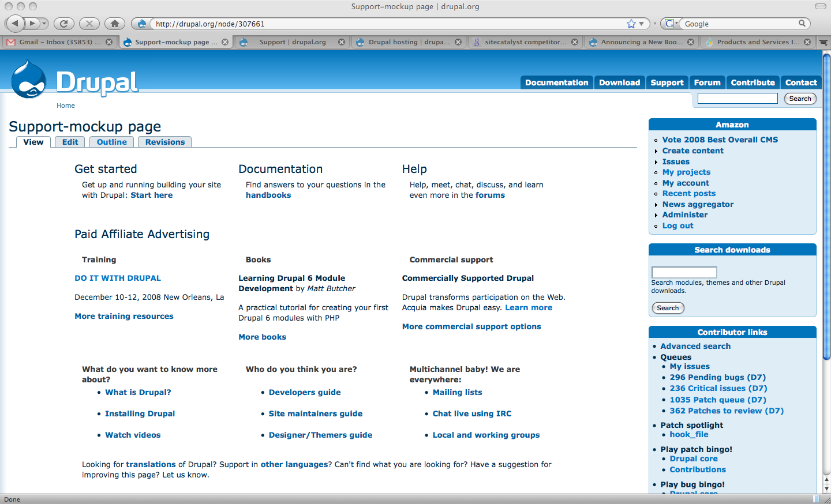Expand the Create content menu item
831x504 pixels.
point(692,151)
